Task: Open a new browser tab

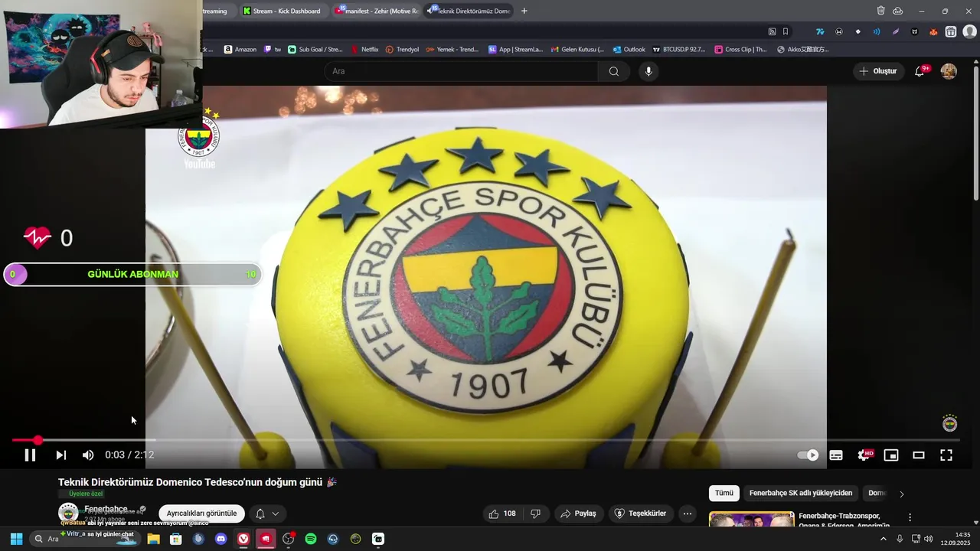Action: 524,11
